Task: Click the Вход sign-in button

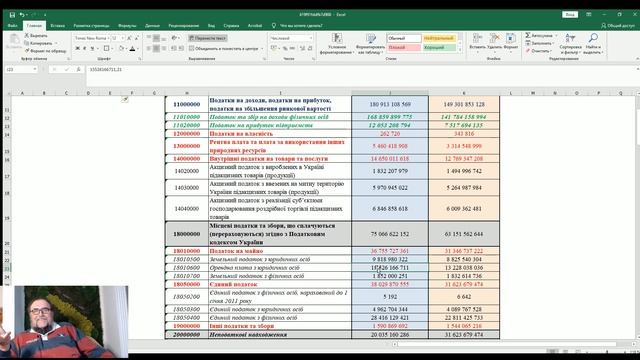Action: pos(570,15)
